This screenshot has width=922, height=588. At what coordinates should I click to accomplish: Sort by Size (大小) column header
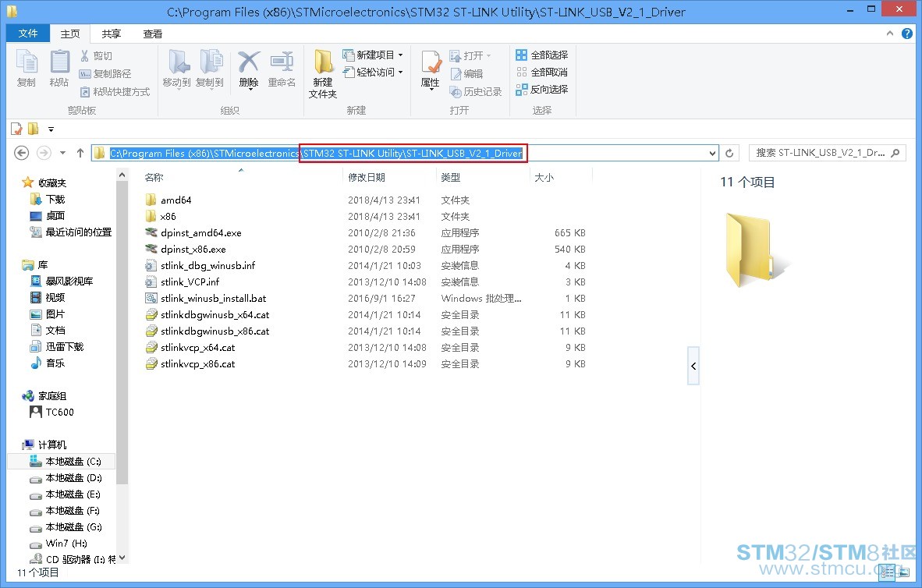[561, 177]
